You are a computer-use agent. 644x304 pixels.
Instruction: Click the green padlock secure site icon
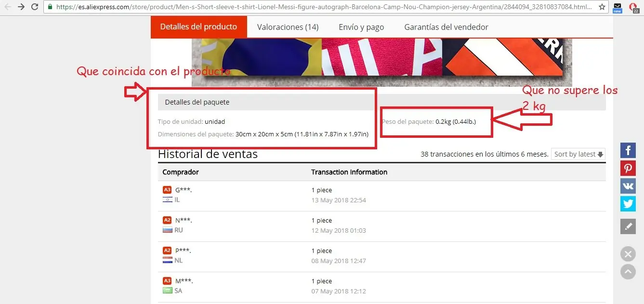pos(50,7)
